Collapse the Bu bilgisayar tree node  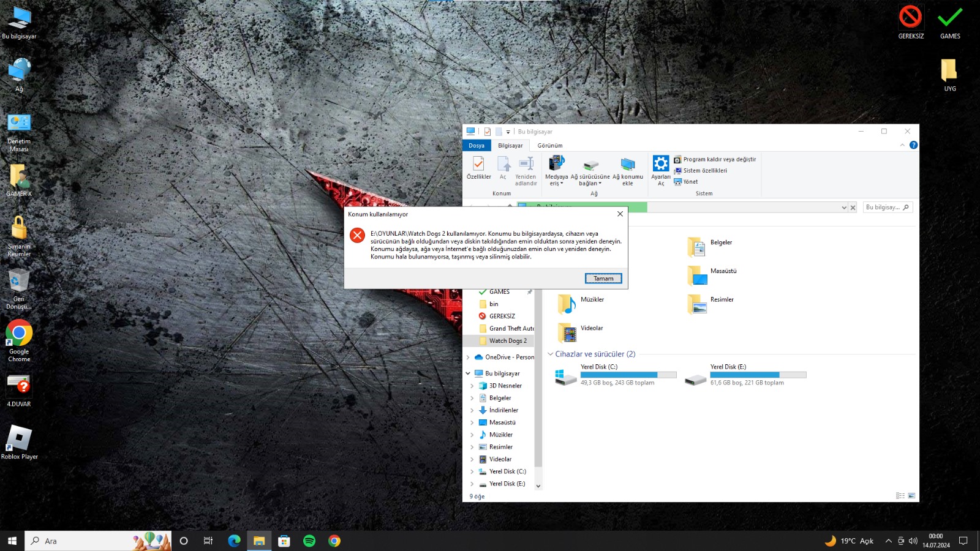point(468,373)
